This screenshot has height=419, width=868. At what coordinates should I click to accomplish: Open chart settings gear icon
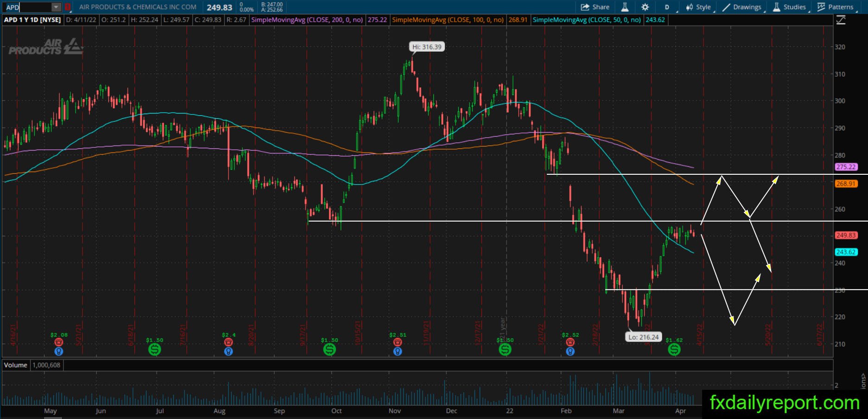point(645,7)
